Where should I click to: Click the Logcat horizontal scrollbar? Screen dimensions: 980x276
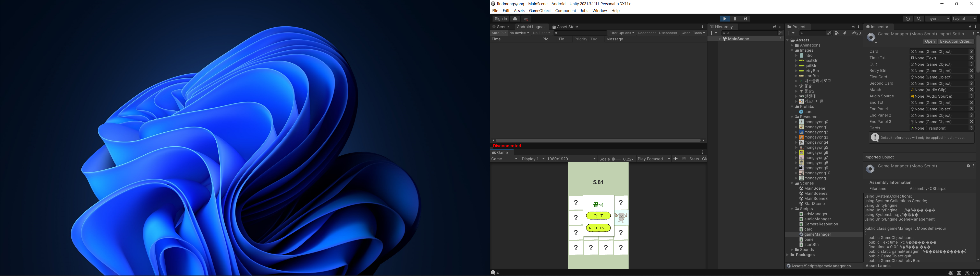(598, 141)
